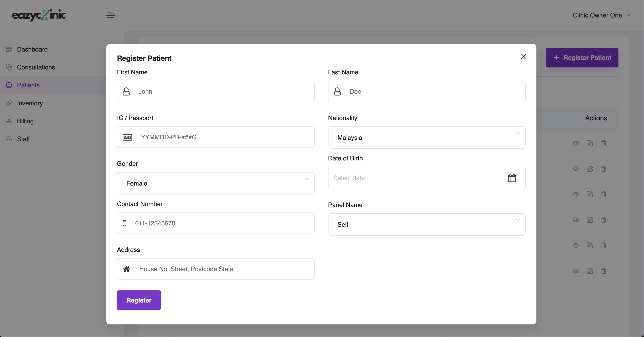Click the Register Patient dialog title

[144, 58]
